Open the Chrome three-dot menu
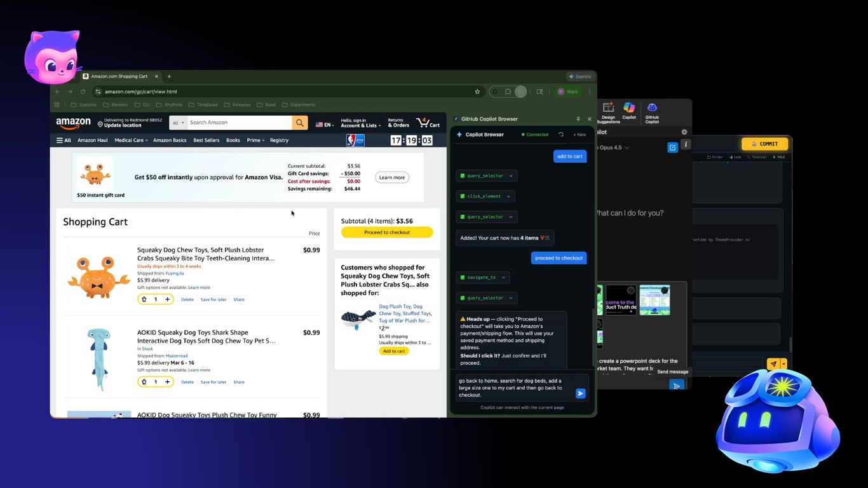 (x=590, y=91)
